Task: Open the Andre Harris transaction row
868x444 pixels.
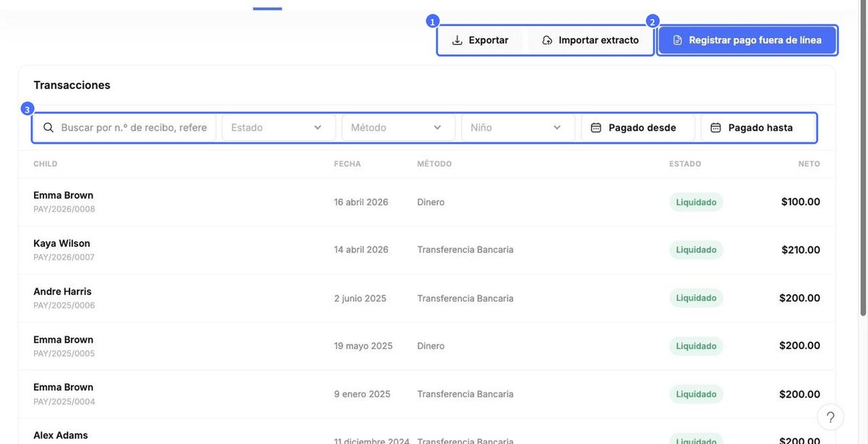Action: [x=427, y=298]
